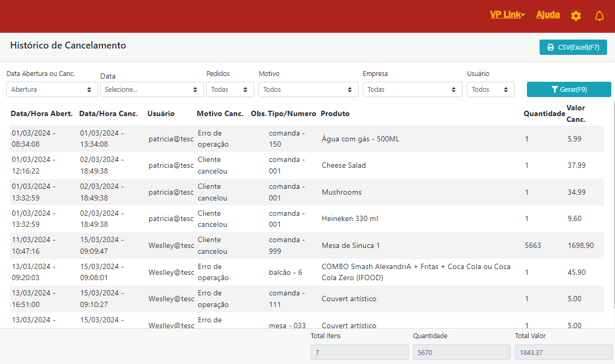Click the notifications bell icon
615x364 pixels.
click(599, 16)
